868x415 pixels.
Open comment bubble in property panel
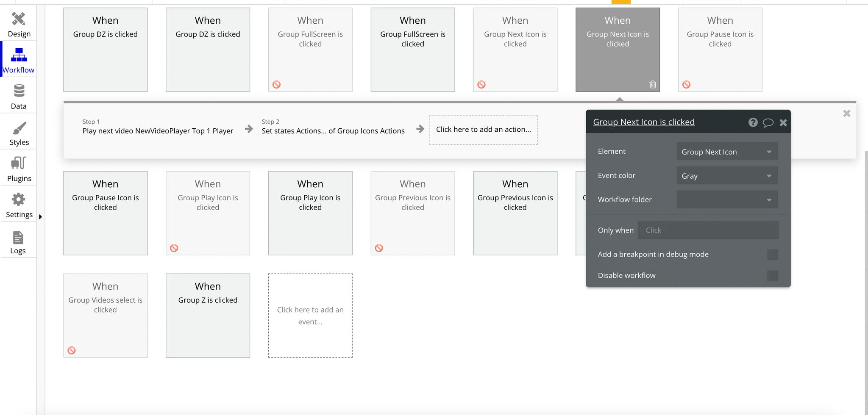768,123
